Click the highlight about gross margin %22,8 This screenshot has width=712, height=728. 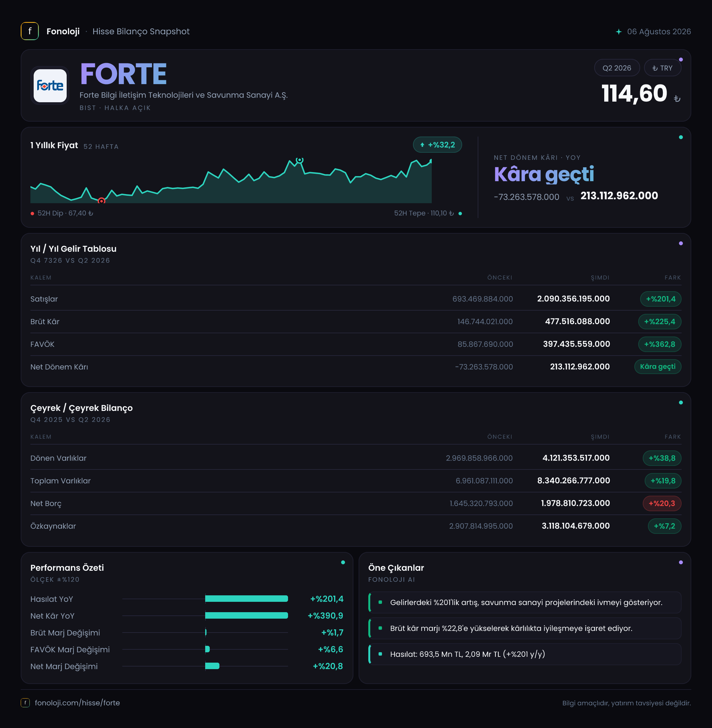(x=525, y=628)
